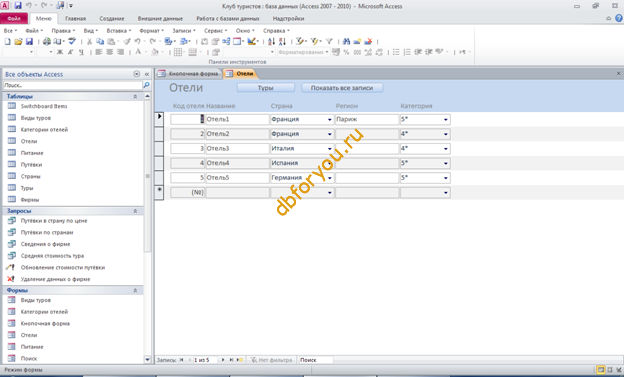Screen dimensions: 624x377
Task: Open the Категория dropdown for Отель3
Action: click(x=446, y=149)
